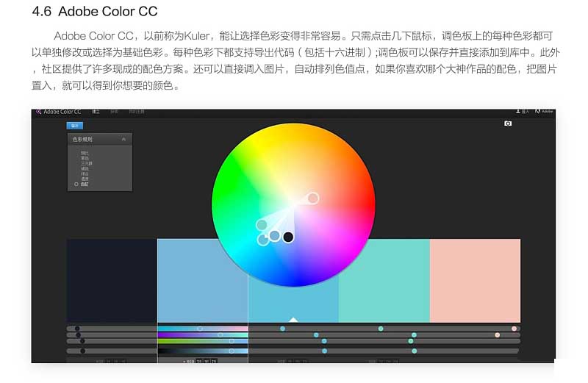Select the base color marker with wedge
The image size is (588, 383).
(263, 240)
